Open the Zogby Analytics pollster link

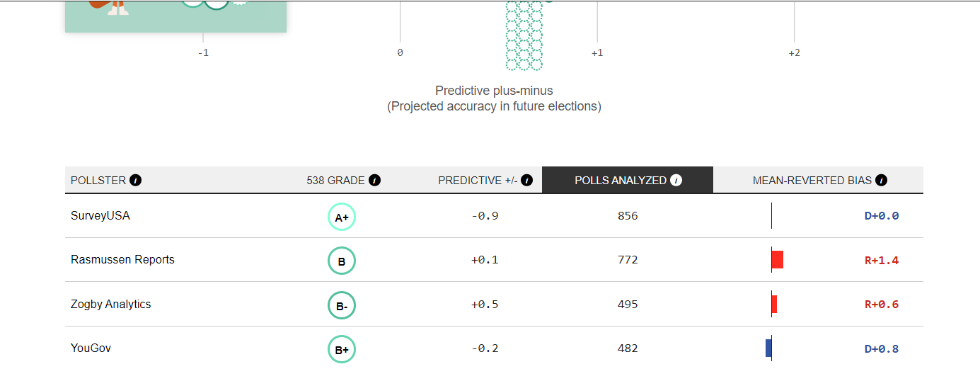111,305
